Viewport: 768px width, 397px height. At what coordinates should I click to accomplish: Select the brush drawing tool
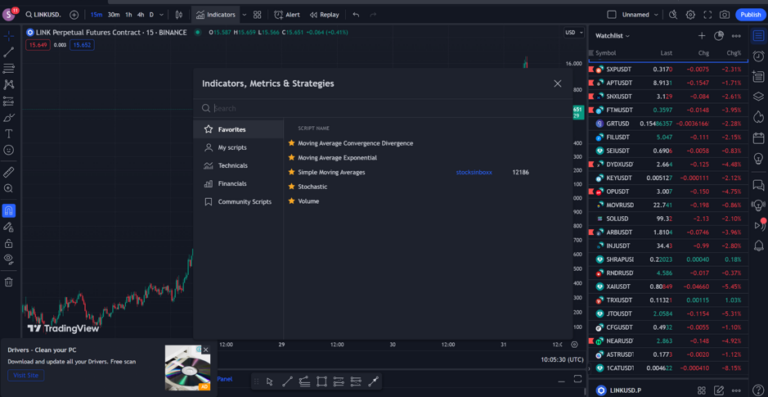pyautogui.click(x=9, y=117)
